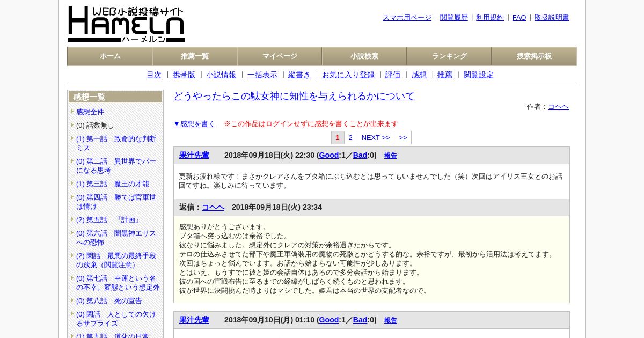The width and height of the screenshot is (644, 338).
Task: Click NEXT >> pagination button
Action: pyautogui.click(x=376, y=138)
